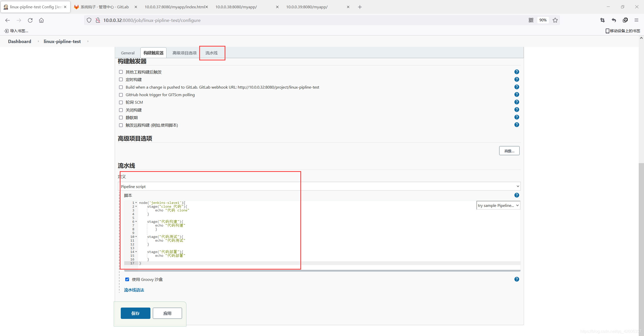Viewport: 644px width, 336px height.
Task: Click the 应用 apply button
Action: (167, 313)
